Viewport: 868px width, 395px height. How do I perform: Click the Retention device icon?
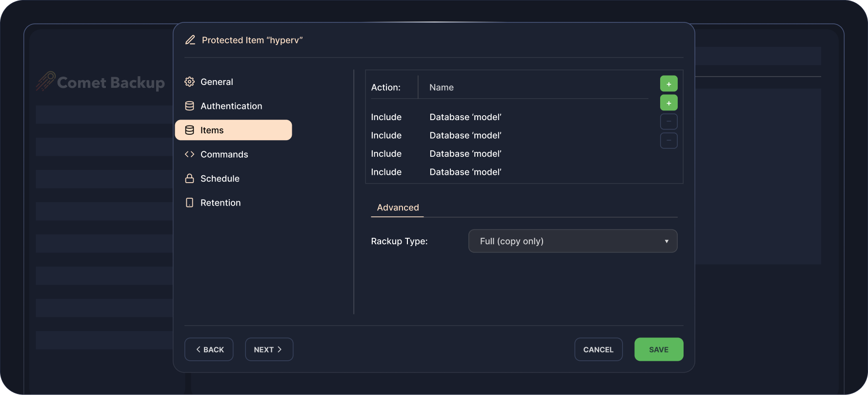click(x=190, y=203)
